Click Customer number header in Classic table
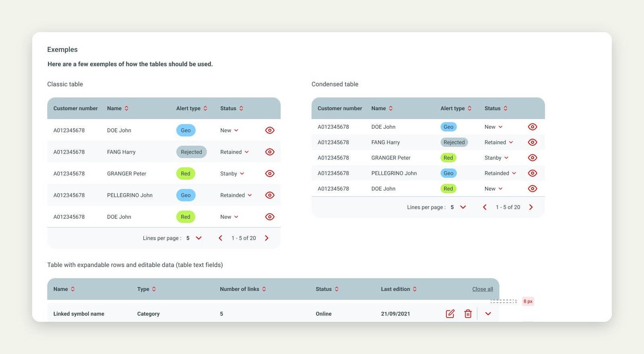This screenshot has width=644, height=354. pos(76,108)
